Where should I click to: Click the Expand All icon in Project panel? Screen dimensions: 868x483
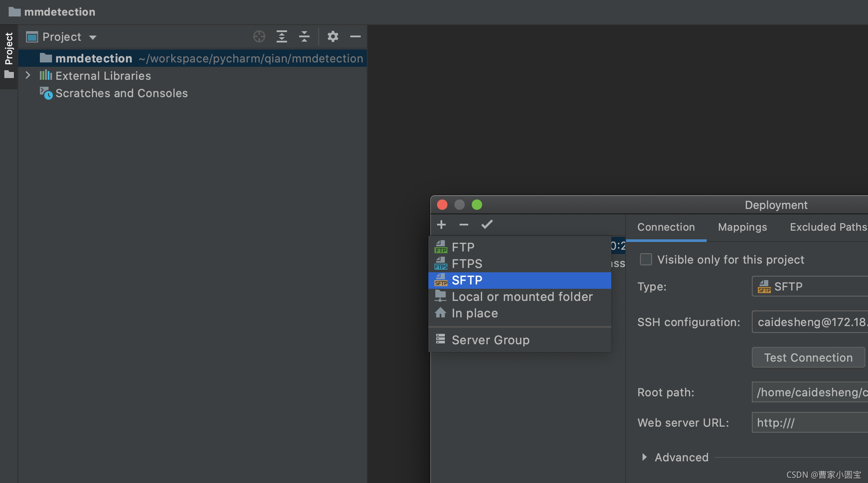(x=282, y=37)
